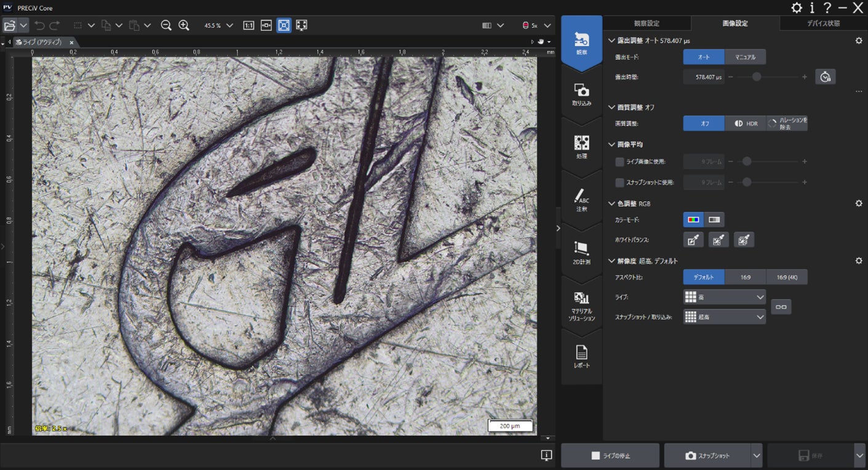The width and height of the screenshot is (868, 470).
Task: Open the ライブ resolution dropdown
Action: tap(725, 297)
